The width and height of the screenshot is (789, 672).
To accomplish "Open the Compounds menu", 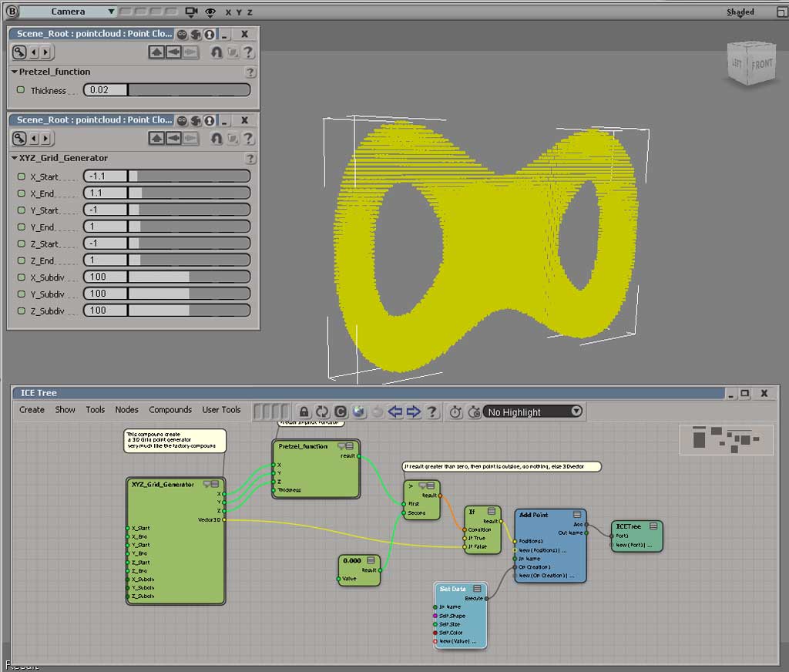I will [x=170, y=410].
